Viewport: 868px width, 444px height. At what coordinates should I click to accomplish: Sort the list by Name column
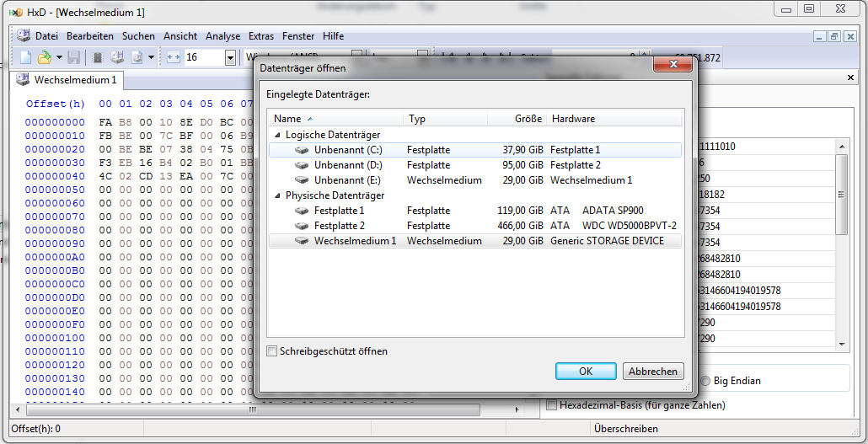[336, 119]
